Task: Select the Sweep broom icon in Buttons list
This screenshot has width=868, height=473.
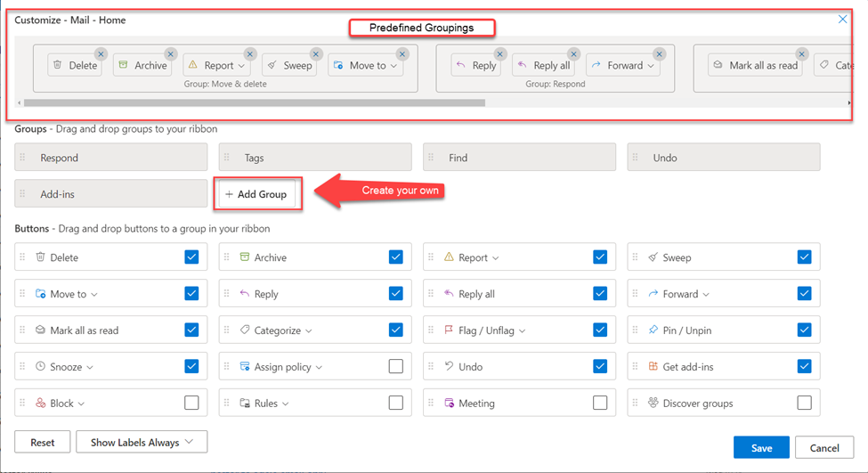Action: [653, 257]
